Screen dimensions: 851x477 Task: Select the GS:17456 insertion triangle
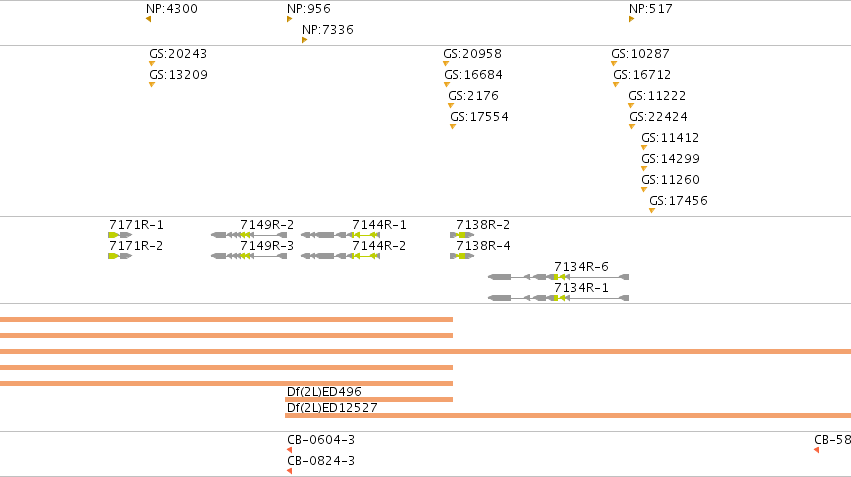click(652, 211)
